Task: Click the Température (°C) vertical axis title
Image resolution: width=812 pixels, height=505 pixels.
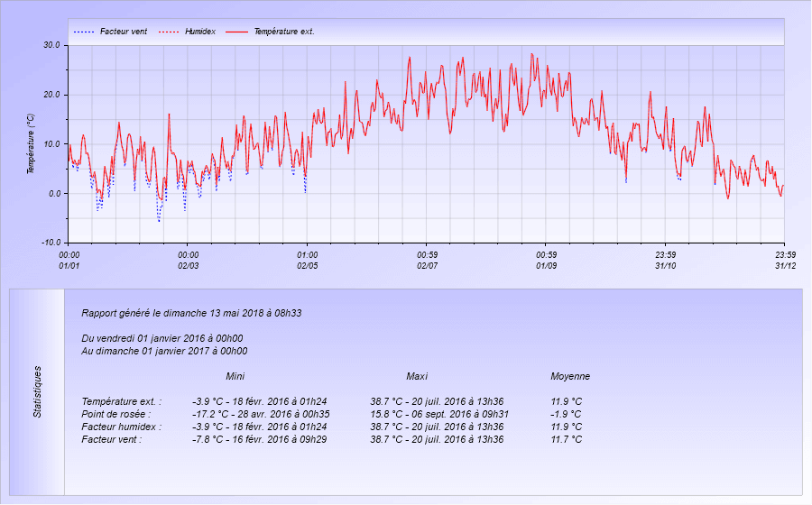Action: (x=31, y=144)
